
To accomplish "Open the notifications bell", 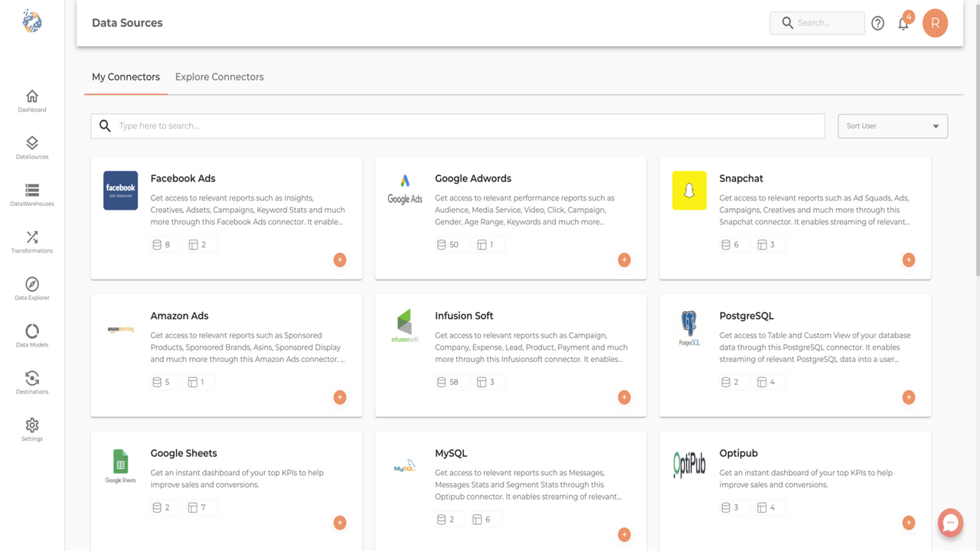I will pyautogui.click(x=903, y=23).
